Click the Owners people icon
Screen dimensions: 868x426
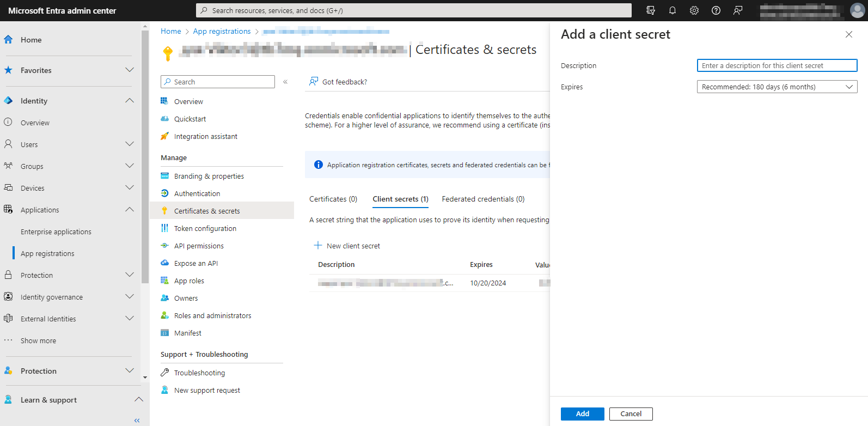point(164,298)
